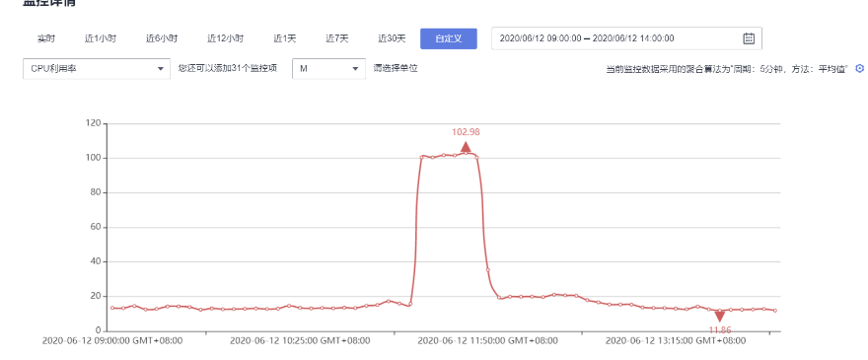Select the 近1天 time range tab
Viewport: 868px width, 360px height.
point(284,38)
